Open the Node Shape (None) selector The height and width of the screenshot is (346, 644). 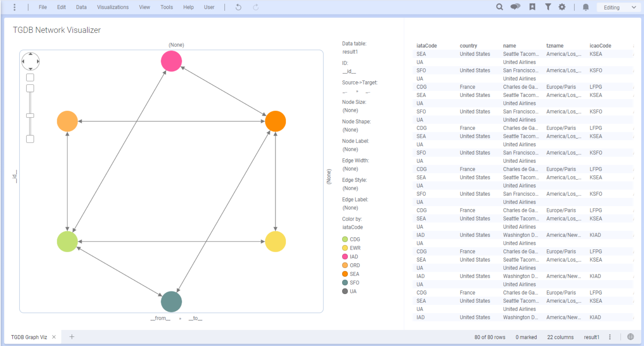coord(350,130)
